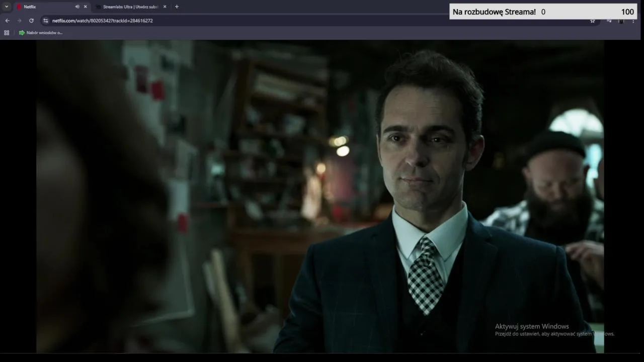Viewport: 644px width, 362px height.
Task: Go back to the previous page
Action: [7, 21]
